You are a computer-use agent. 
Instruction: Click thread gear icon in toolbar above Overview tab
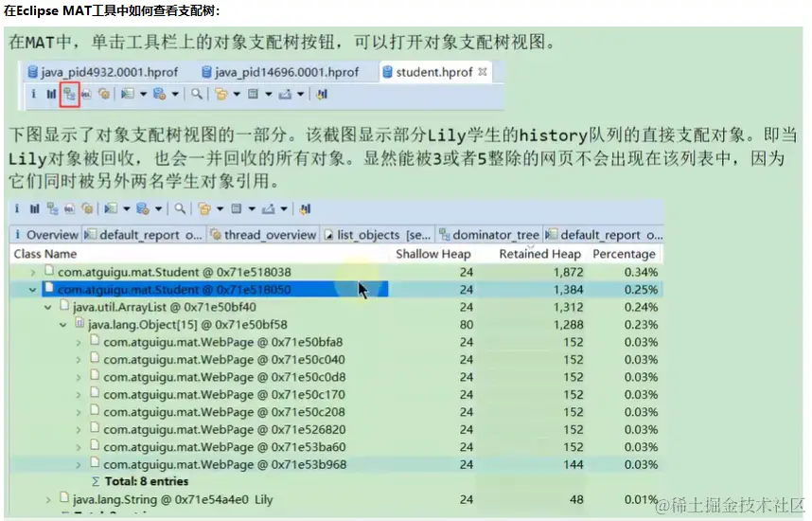(87, 209)
